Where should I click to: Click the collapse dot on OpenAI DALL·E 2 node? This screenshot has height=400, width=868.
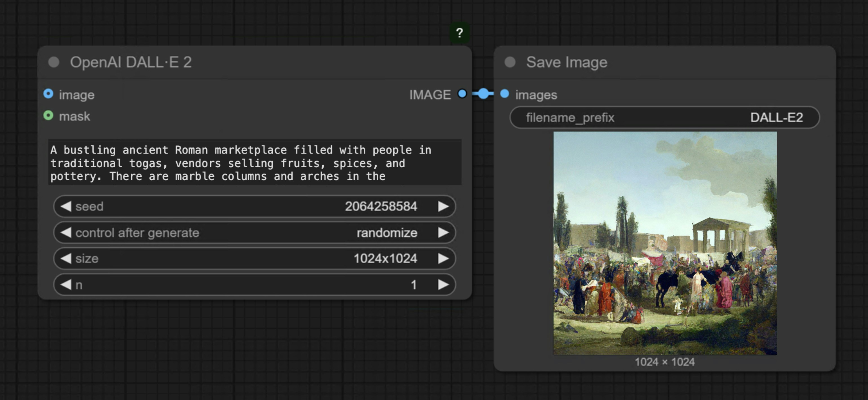[54, 62]
